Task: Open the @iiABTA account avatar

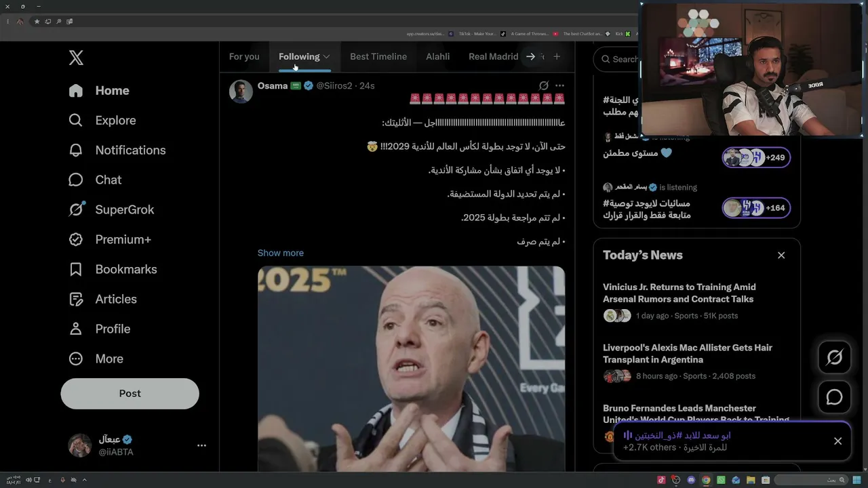Action: click(x=80, y=445)
